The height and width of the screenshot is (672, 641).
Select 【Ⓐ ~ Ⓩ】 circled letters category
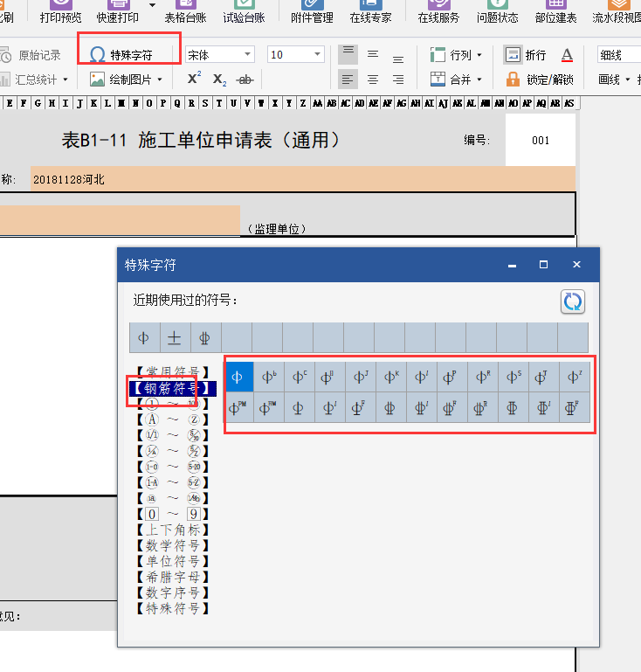tap(173, 419)
